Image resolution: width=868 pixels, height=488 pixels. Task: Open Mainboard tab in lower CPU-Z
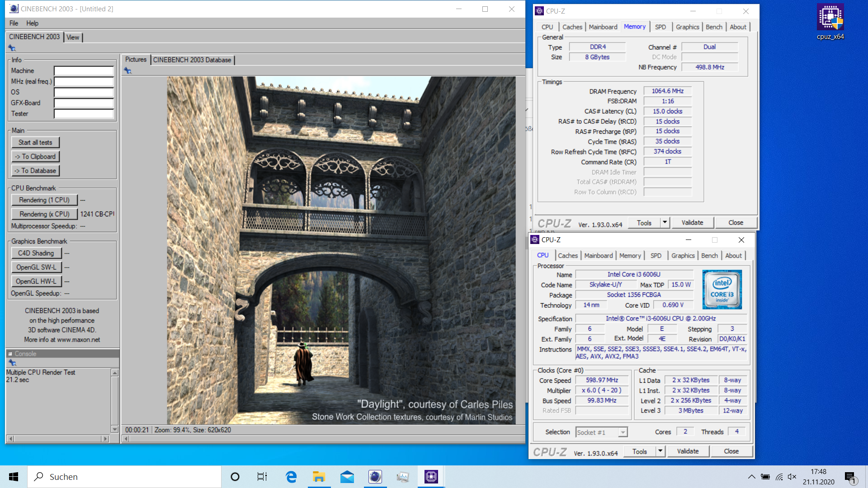pyautogui.click(x=599, y=256)
